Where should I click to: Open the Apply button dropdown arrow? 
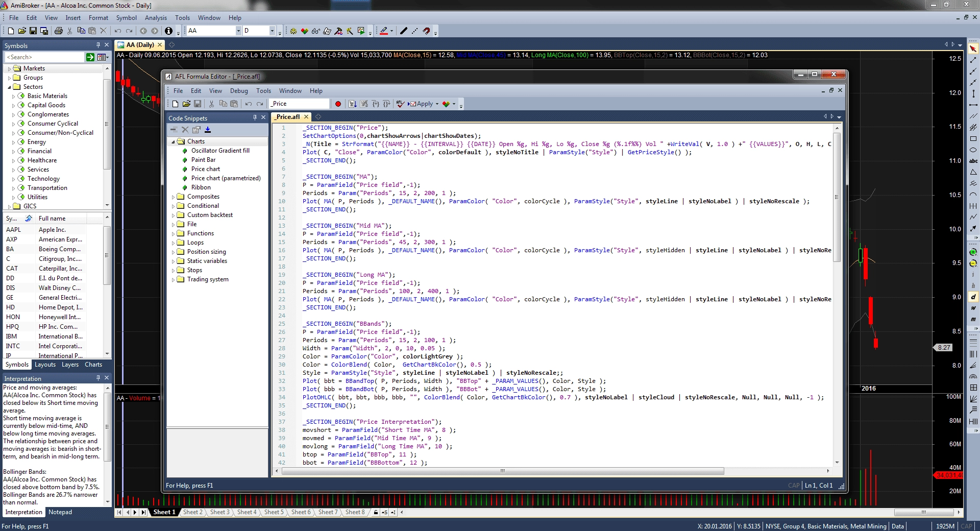437,104
